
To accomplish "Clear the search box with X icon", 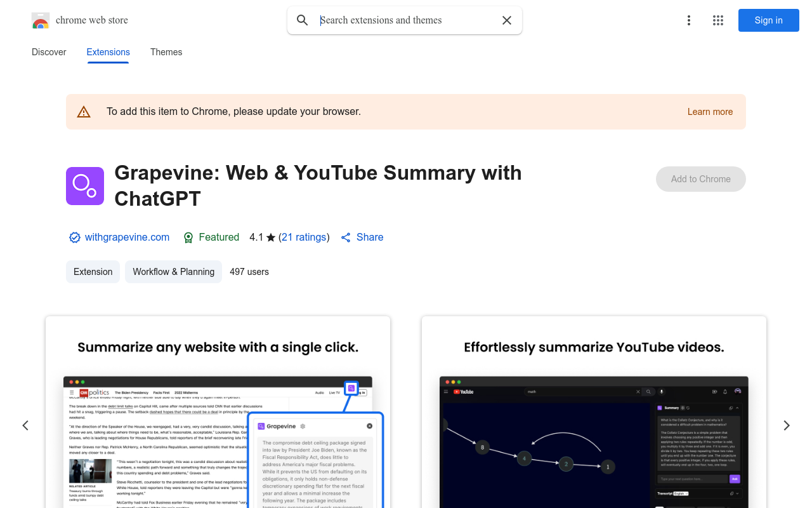I will coord(507,20).
